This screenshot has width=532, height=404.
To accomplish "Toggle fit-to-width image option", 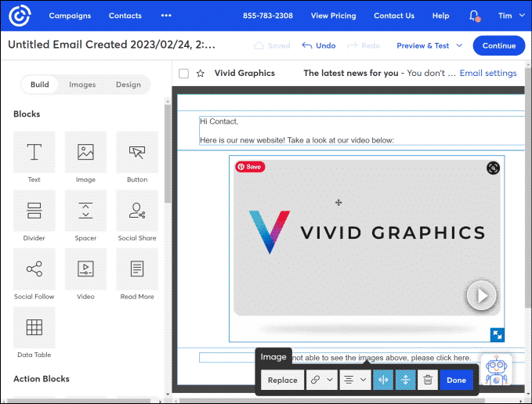I will point(383,380).
